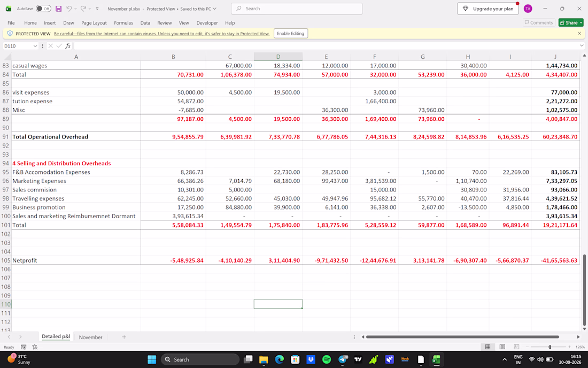Click the macro recording status bar icon
Screen dimensions: 588x368
tap(24, 347)
